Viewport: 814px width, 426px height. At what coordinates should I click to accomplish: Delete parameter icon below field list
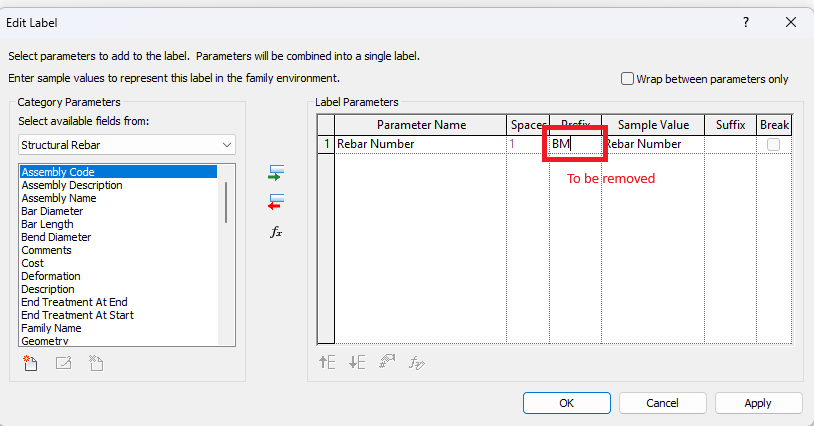coord(96,363)
